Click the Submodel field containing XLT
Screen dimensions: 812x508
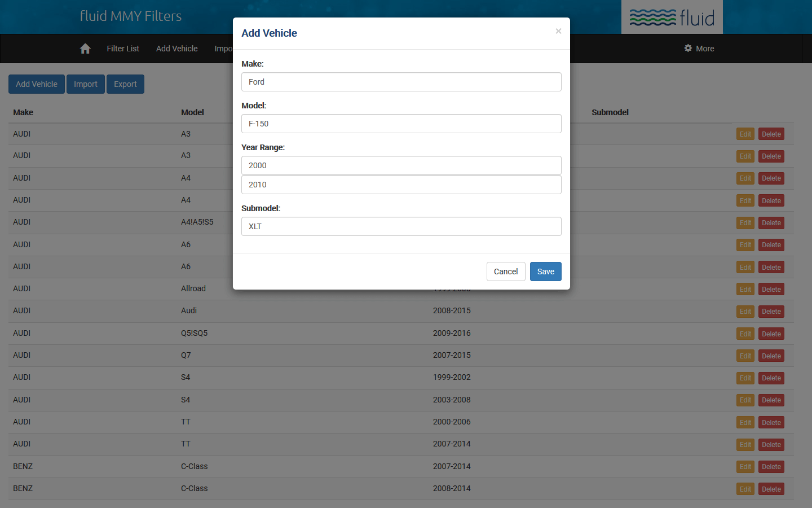[x=401, y=226]
